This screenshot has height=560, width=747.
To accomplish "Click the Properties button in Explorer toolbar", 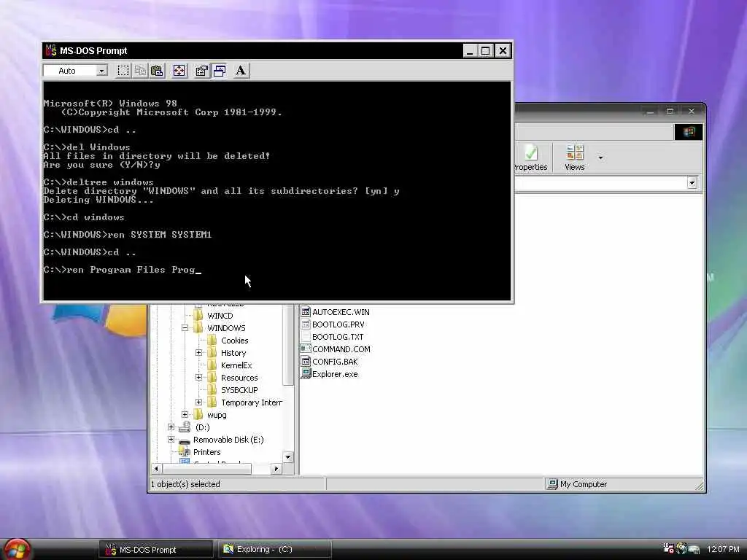I will (x=531, y=158).
